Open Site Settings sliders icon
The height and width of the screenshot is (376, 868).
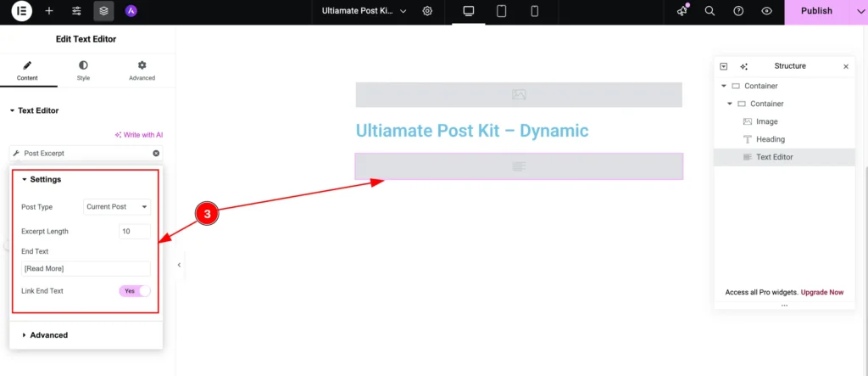[76, 11]
